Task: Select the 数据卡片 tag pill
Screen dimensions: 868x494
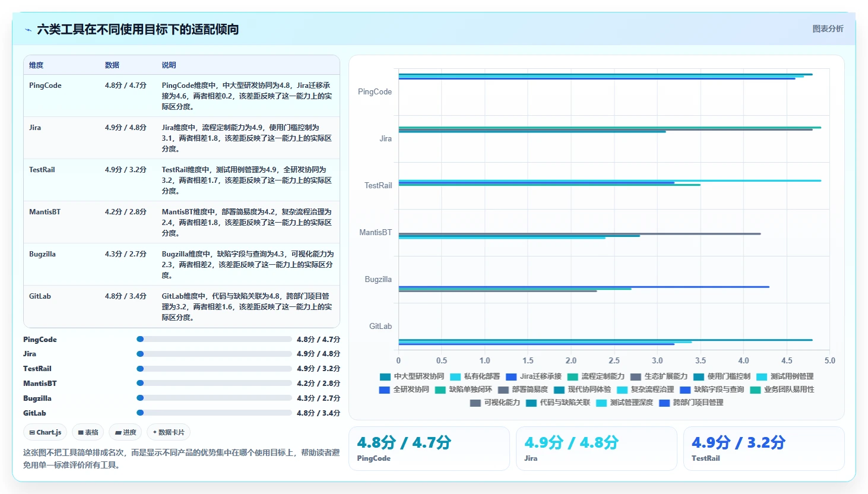Action: [169, 432]
